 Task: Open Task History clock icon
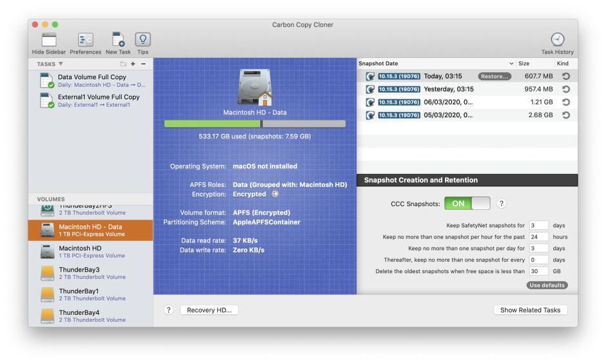(557, 40)
